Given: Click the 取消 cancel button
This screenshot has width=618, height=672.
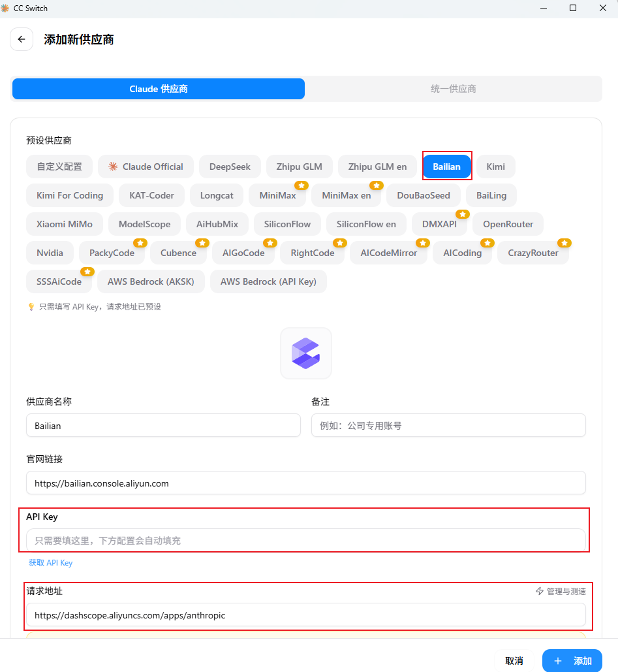Looking at the screenshot, I should [x=514, y=661].
